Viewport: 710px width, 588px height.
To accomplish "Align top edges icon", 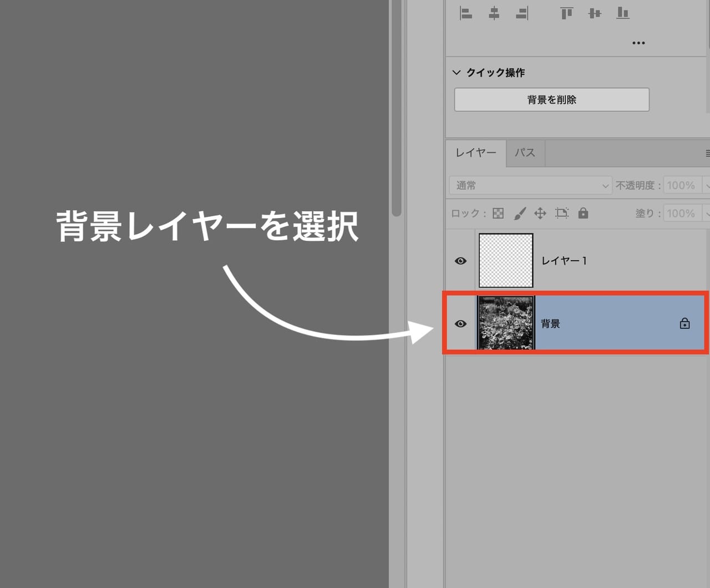I will [x=566, y=13].
